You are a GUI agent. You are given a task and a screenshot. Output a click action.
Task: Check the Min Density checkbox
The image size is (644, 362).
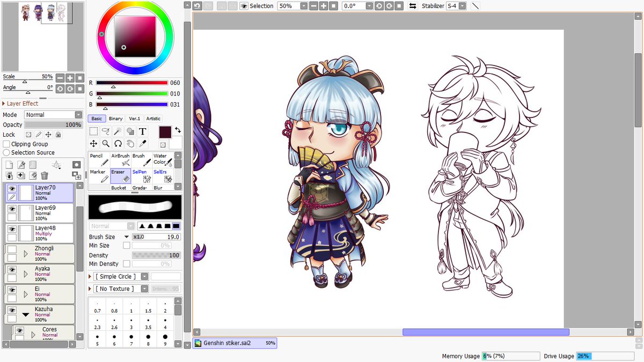[127, 264]
